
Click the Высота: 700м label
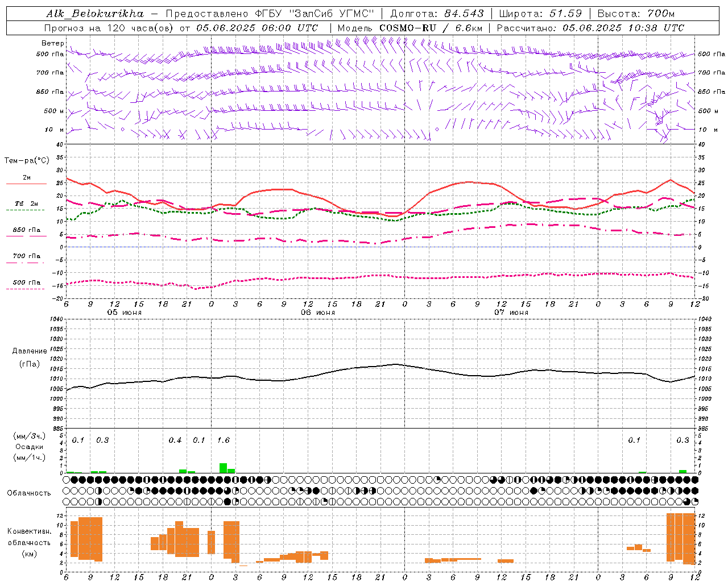[x=636, y=14]
